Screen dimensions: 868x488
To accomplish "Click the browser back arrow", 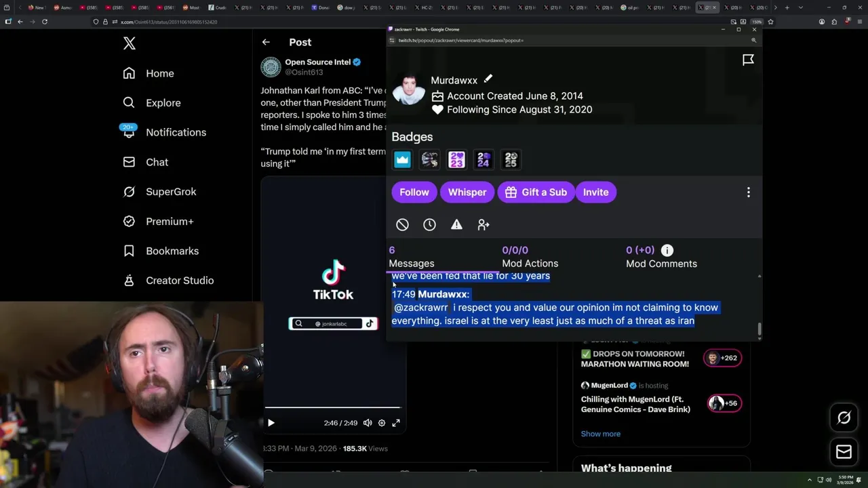I will tap(20, 22).
